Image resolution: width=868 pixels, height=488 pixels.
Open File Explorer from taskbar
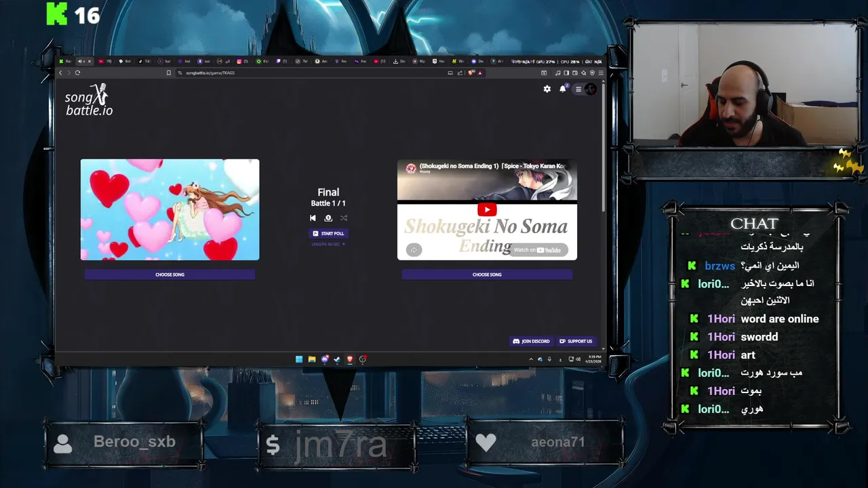click(312, 359)
